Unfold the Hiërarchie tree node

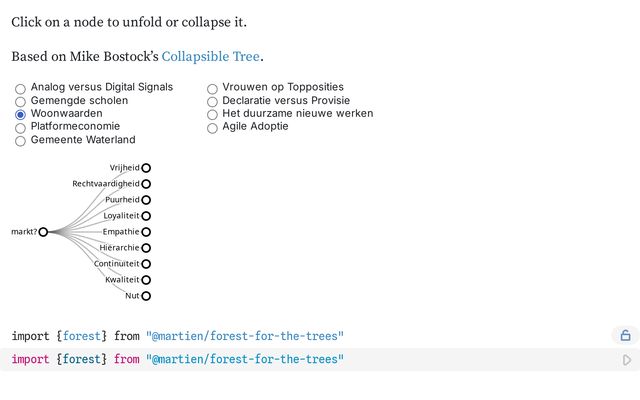point(146,248)
